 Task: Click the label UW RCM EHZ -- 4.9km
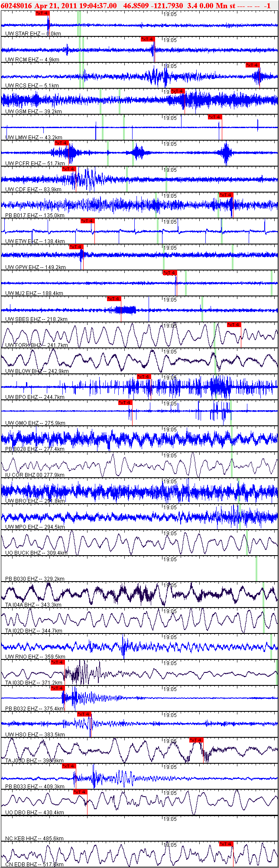(x=32, y=60)
